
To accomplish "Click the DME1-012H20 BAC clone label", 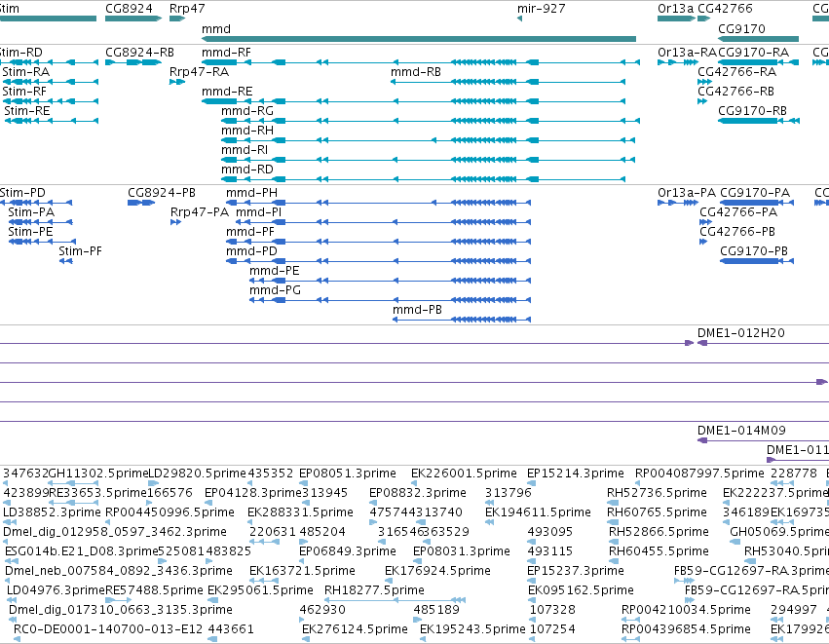I will click(x=740, y=333).
